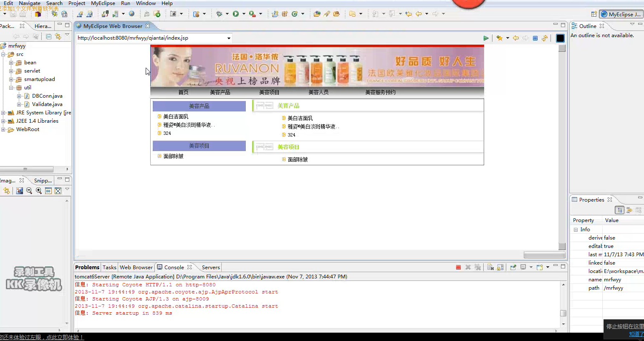Click 面部除皱 link in the left sidebar
The height and width of the screenshot is (341, 644).
pyautogui.click(x=173, y=156)
